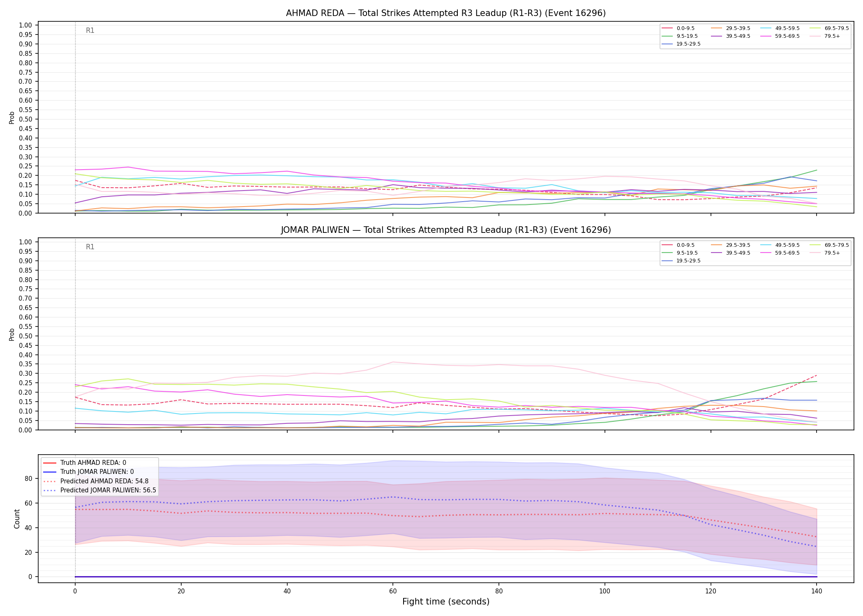863x616 pixels.
Task: Click the "Prob" label on the AHMAD REDA chart
Action: (12, 117)
